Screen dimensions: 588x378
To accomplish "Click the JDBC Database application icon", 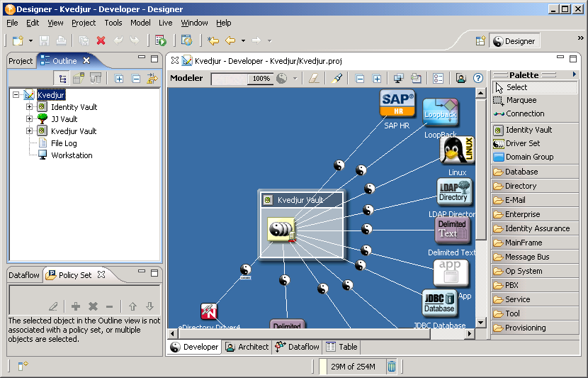I will click(x=439, y=303).
